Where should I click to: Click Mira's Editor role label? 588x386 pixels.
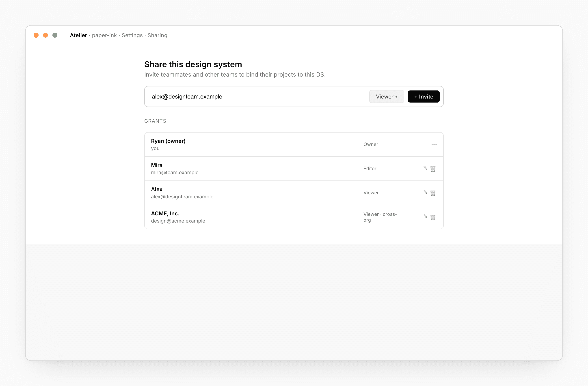pyautogui.click(x=370, y=169)
